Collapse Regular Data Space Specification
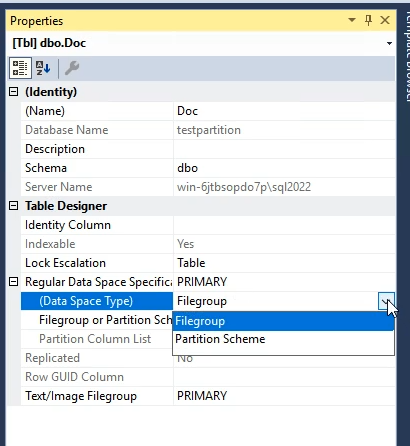Image resolution: width=410 pixels, height=446 pixels. click(x=13, y=282)
